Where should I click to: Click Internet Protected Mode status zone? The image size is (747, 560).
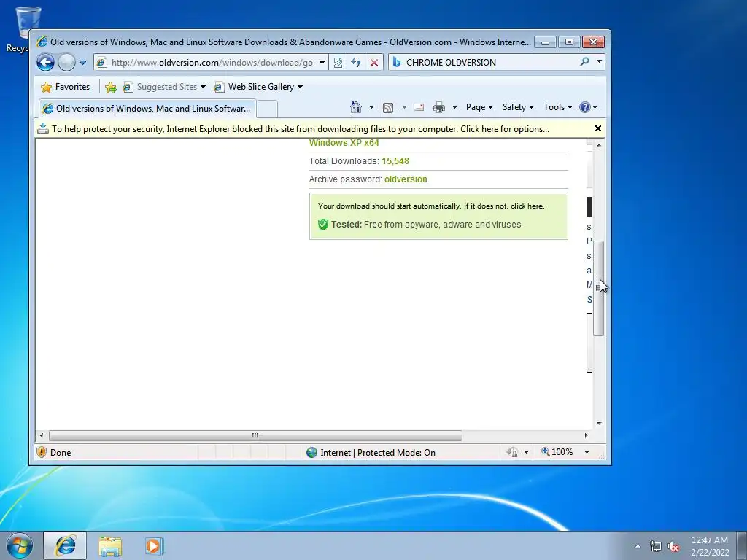(371, 452)
